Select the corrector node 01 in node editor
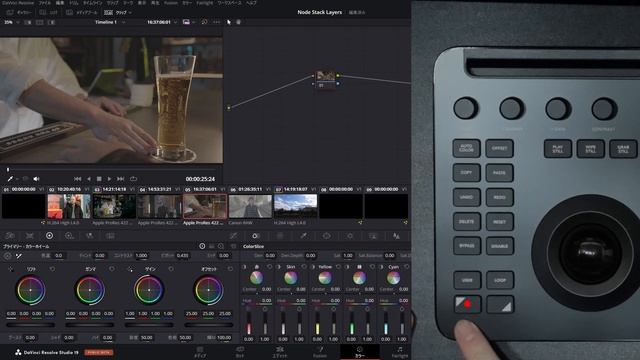Image resolution: width=640 pixels, height=360 pixels. (326, 79)
